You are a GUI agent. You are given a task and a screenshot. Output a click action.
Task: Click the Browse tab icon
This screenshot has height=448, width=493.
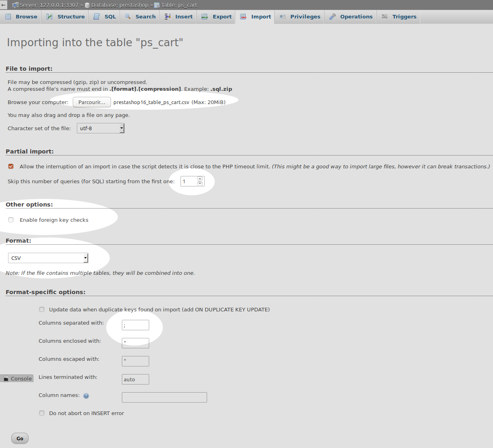pos(8,16)
